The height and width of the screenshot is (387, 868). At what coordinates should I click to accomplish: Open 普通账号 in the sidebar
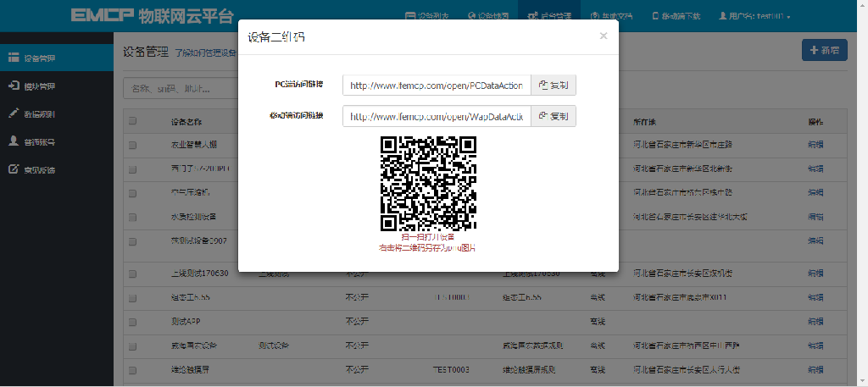tap(57, 141)
